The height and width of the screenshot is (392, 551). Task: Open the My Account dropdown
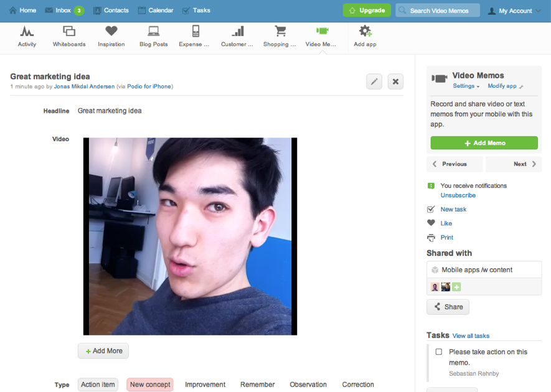pos(514,11)
